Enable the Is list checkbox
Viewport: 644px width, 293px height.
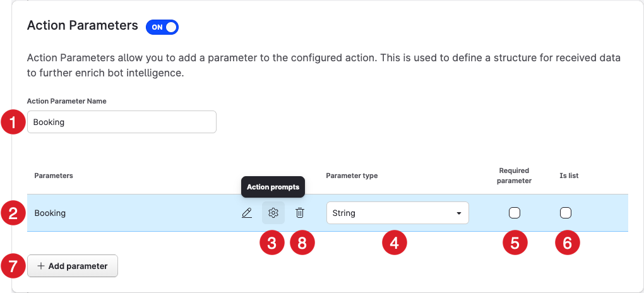tap(566, 213)
